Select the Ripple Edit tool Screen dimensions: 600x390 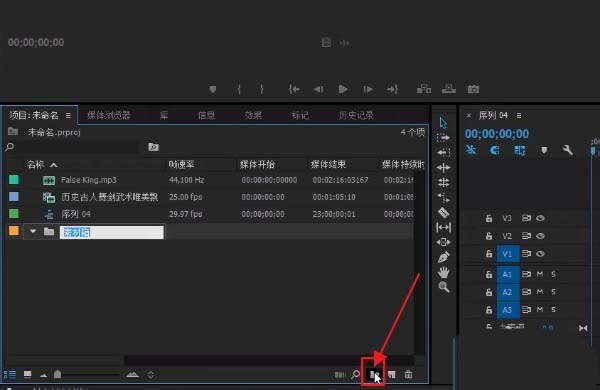pos(443,167)
